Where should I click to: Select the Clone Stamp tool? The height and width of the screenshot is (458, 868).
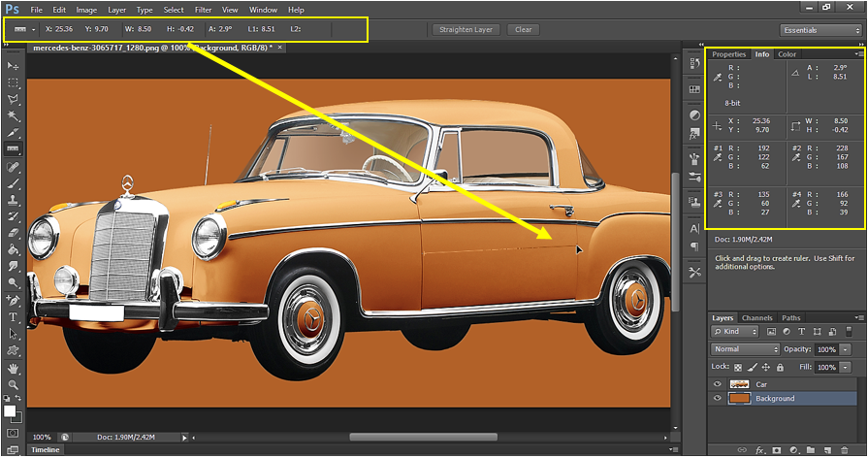pos(14,200)
